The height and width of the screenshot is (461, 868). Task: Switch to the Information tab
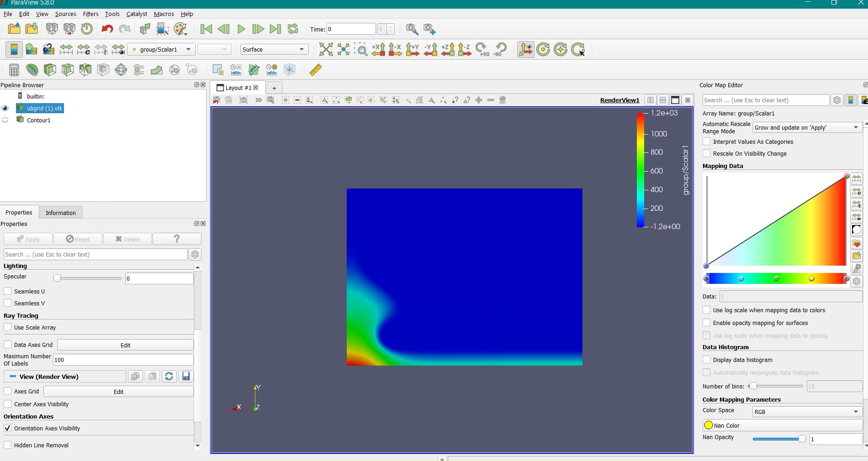61,213
